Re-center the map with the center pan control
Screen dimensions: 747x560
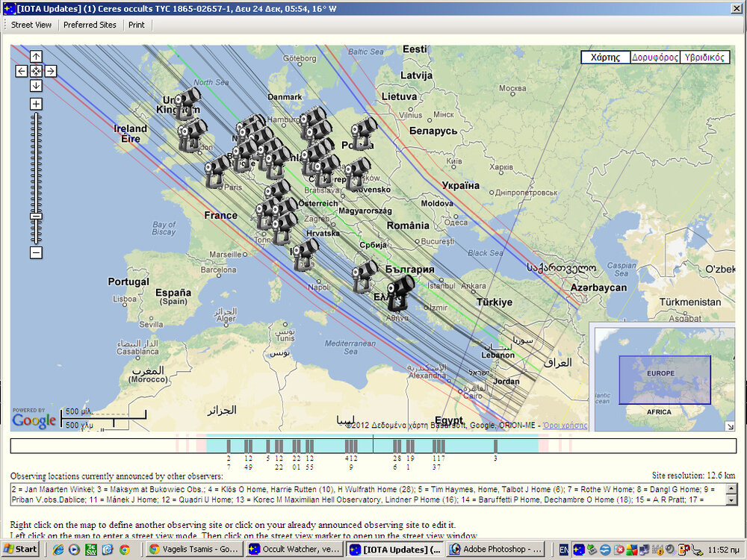pos(35,71)
